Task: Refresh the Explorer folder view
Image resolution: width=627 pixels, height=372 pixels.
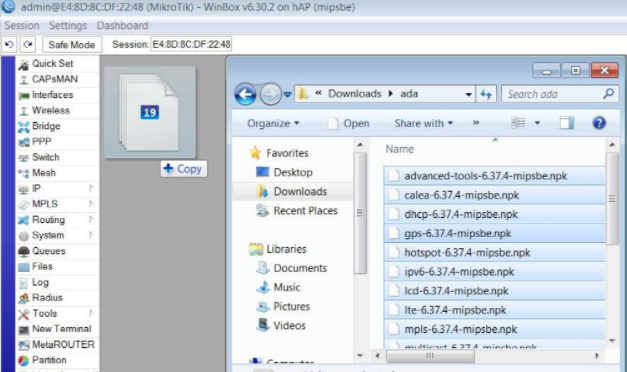Action: [x=486, y=94]
